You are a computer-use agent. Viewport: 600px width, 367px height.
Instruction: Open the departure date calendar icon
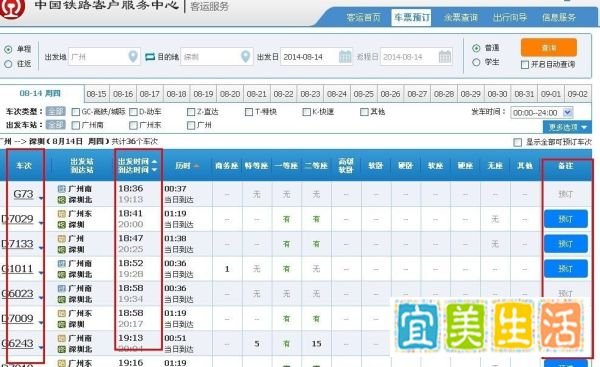tap(345, 57)
